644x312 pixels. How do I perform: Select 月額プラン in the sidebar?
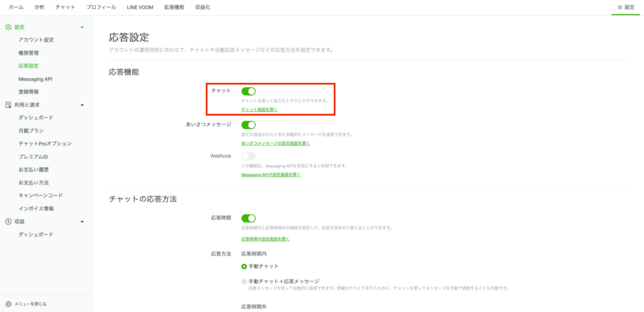(31, 131)
